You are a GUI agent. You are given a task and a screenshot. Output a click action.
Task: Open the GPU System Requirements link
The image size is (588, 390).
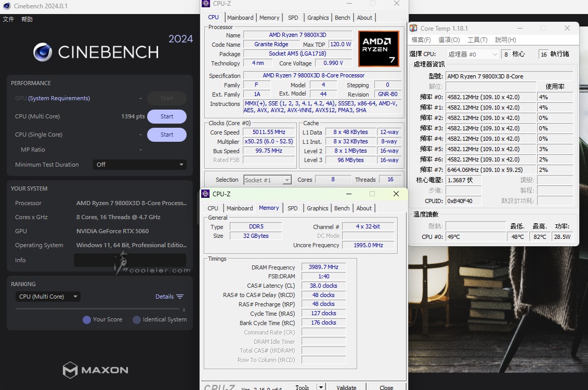point(59,98)
